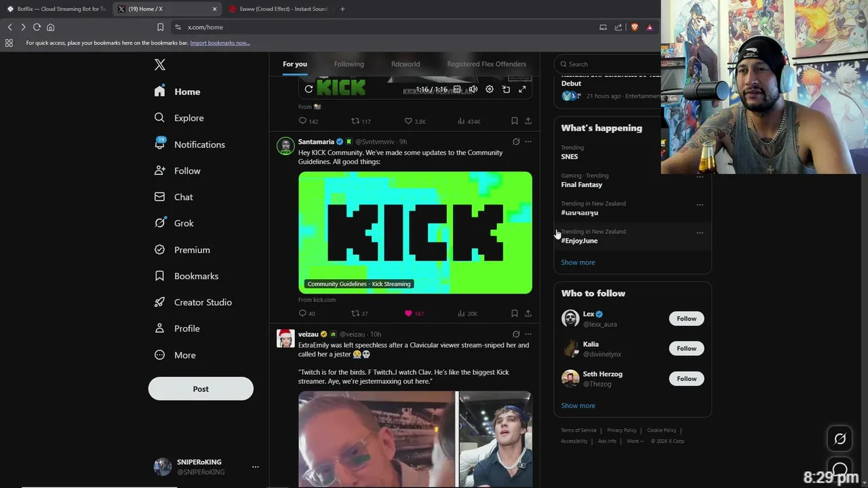868x488 pixels.
Task: Open account menu dots beside SNIPERoKING
Action: click(256, 467)
